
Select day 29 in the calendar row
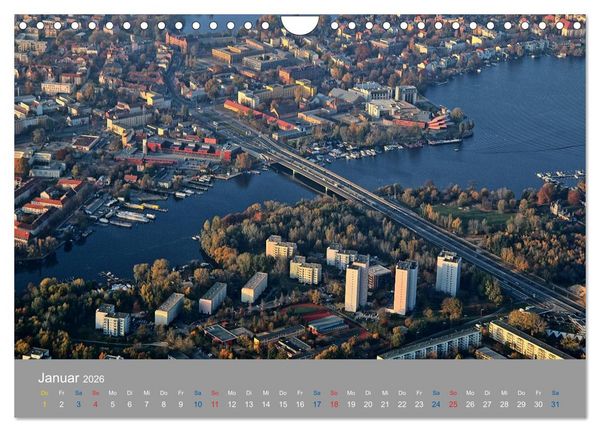coord(521,404)
